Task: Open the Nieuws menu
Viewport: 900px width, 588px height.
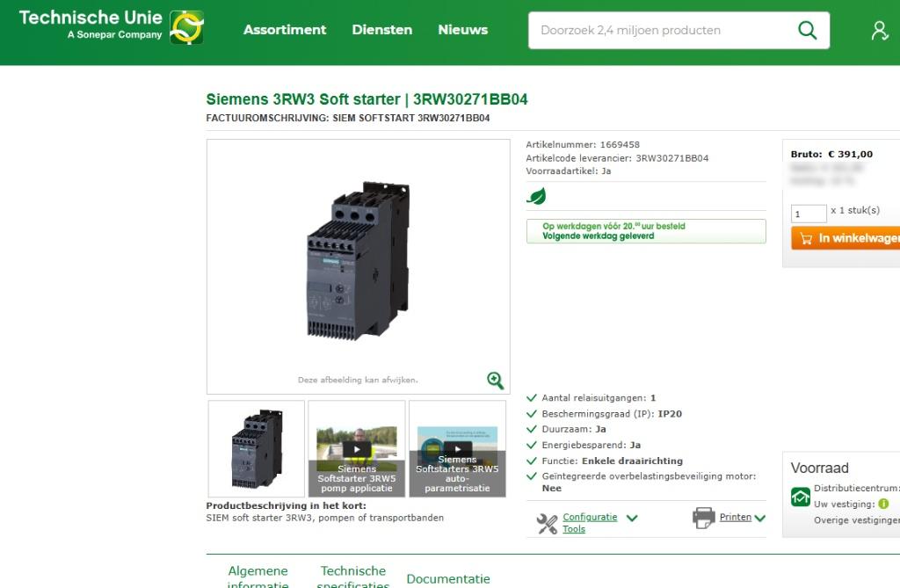Action: coord(462,30)
